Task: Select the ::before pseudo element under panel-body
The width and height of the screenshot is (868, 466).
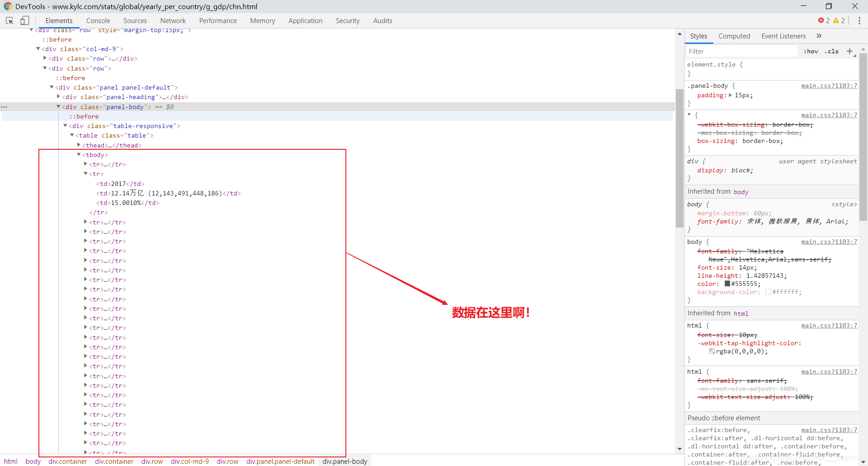Action: tap(84, 116)
